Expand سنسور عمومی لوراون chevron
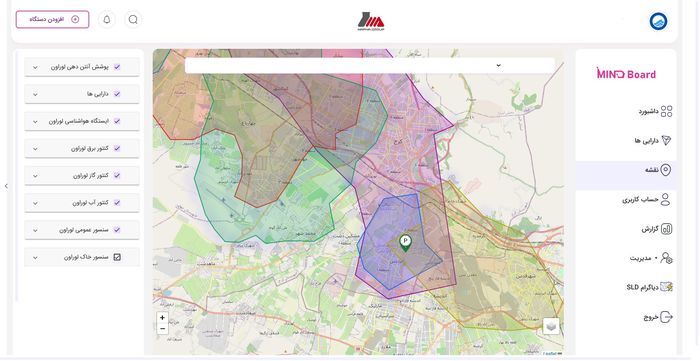This screenshot has height=361, width=700. click(35, 230)
